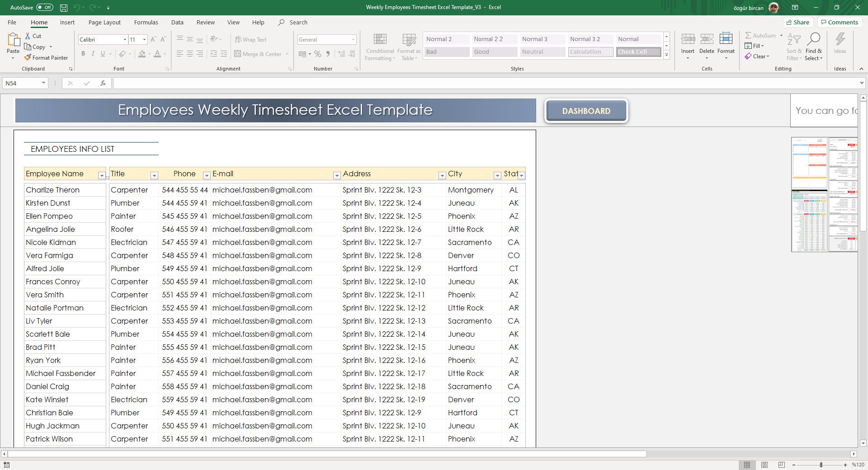
Task: Click the zoom slider handle
Action: [821, 465]
